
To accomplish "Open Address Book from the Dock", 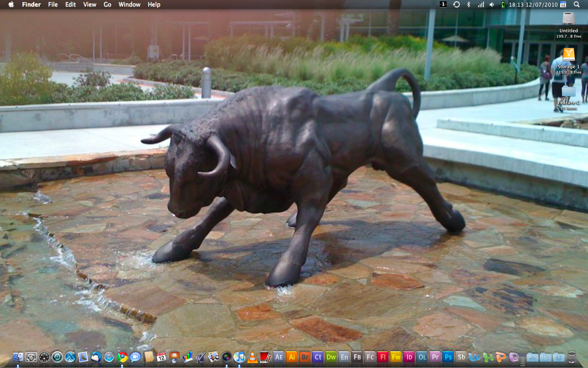I will [x=148, y=357].
